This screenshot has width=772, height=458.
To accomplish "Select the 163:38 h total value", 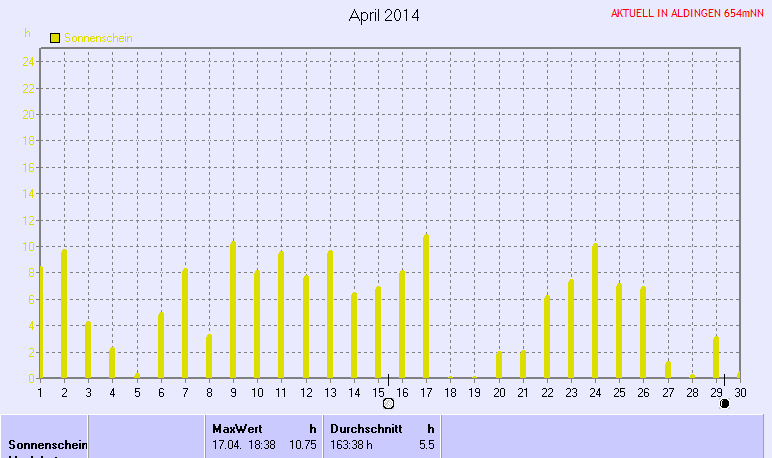I will click(351, 444).
